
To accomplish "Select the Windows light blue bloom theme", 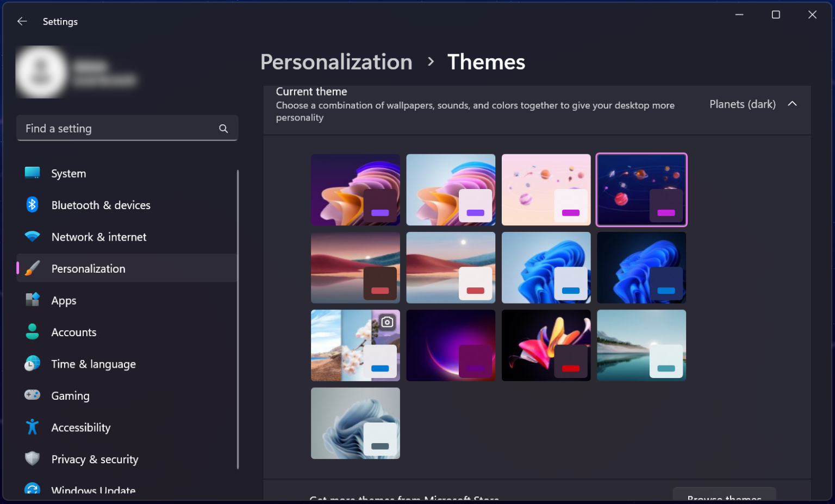I will click(x=546, y=268).
